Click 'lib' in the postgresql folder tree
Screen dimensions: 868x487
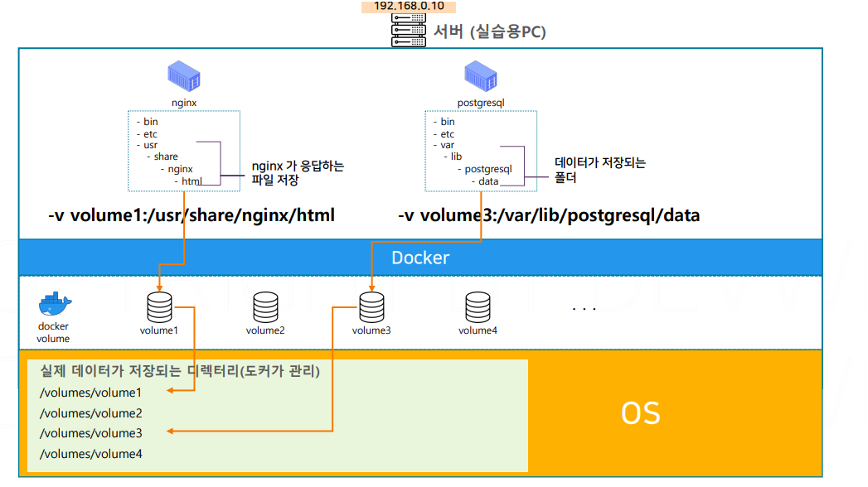pyautogui.click(x=456, y=157)
